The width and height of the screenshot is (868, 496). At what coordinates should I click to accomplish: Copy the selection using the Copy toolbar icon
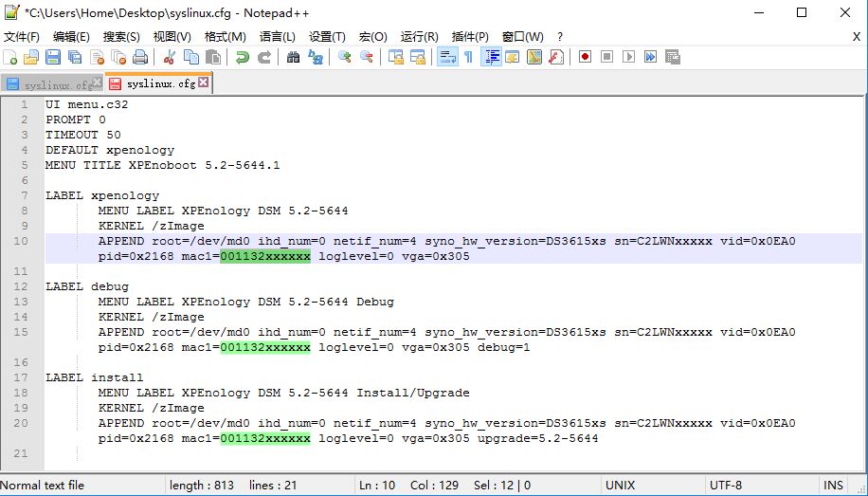tap(191, 57)
